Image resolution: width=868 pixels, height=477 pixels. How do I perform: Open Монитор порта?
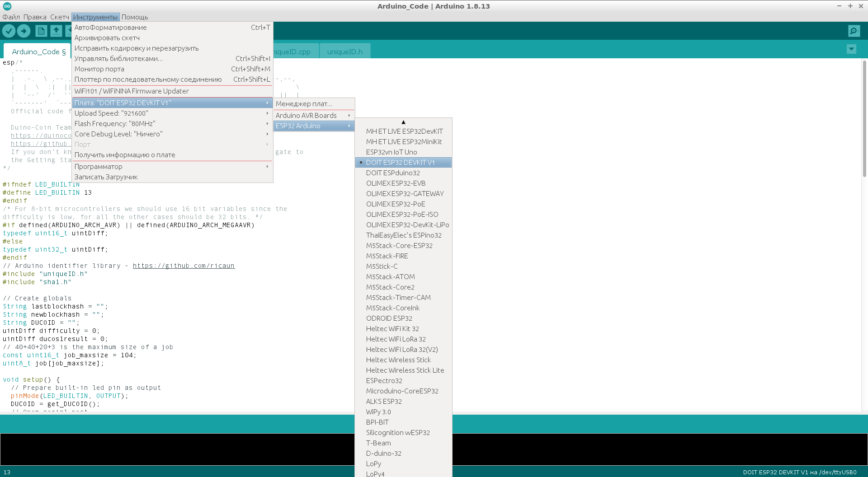[x=172, y=69]
